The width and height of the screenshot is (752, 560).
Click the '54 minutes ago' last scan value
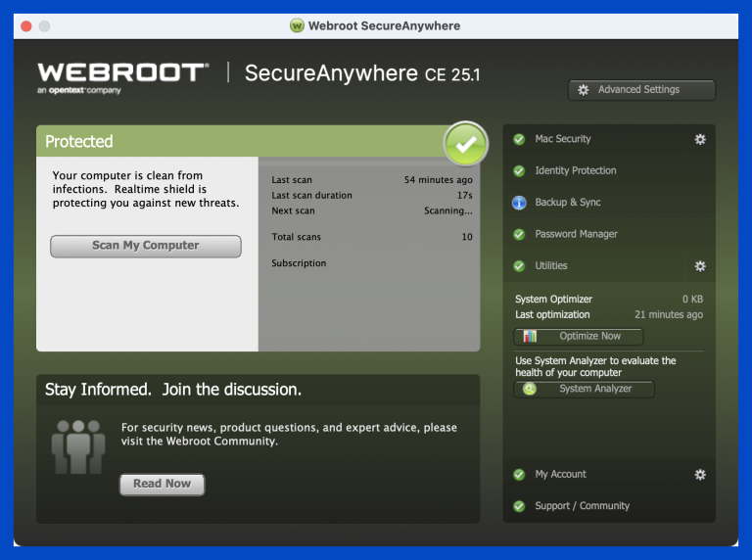click(439, 180)
